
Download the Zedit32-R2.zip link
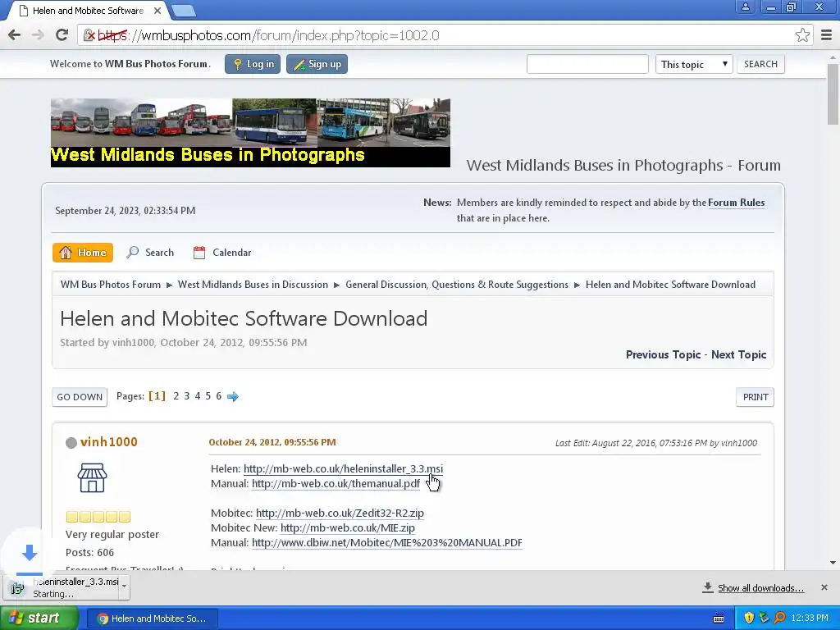point(340,514)
